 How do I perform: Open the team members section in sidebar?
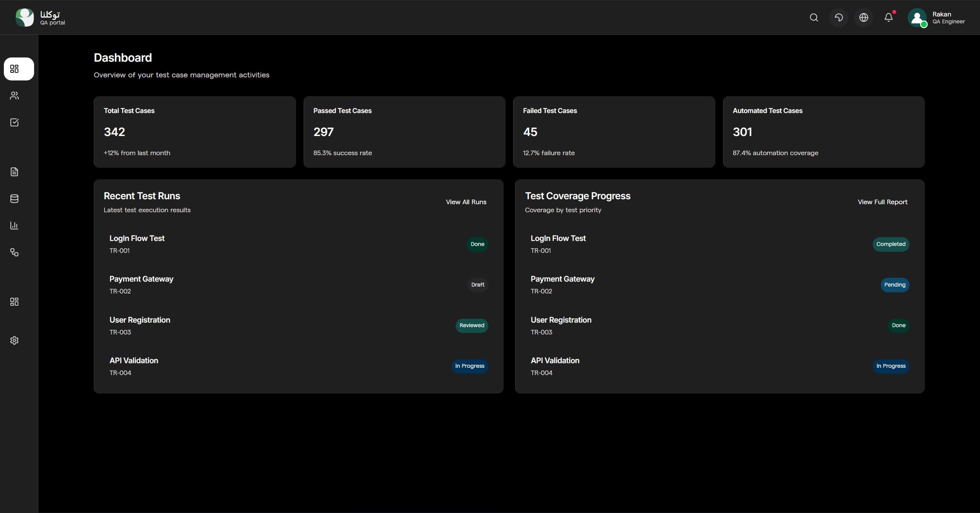pos(15,96)
